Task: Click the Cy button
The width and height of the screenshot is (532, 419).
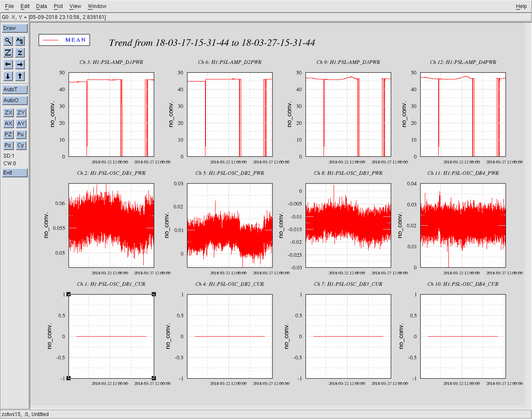Action: click(21, 145)
